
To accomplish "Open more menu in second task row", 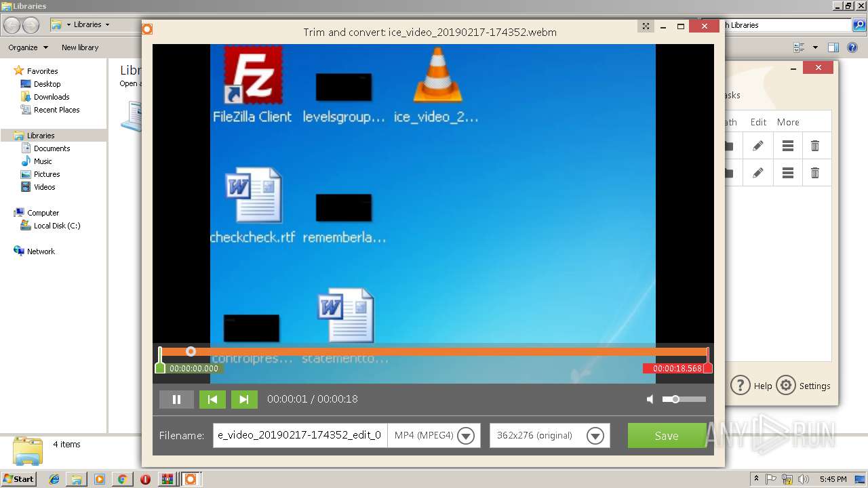I will point(787,173).
